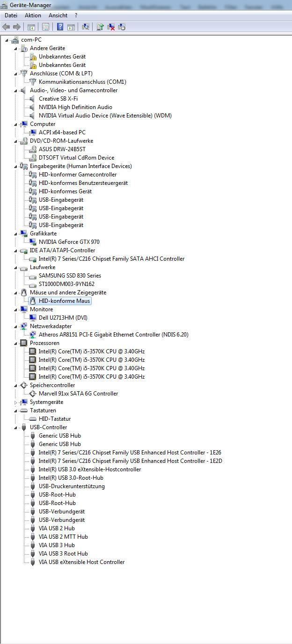Select Creative SB X-Fi device

(x=58, y=99)
